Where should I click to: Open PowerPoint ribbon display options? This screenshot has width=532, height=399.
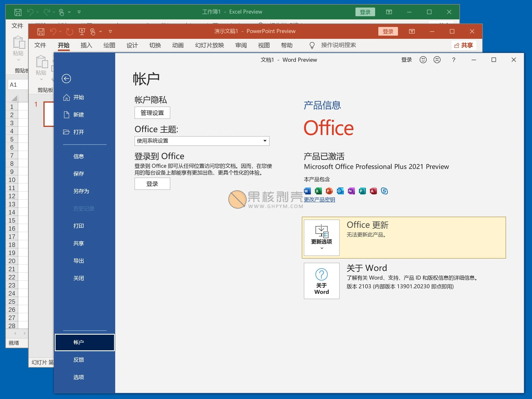click(x=412, y=31)
